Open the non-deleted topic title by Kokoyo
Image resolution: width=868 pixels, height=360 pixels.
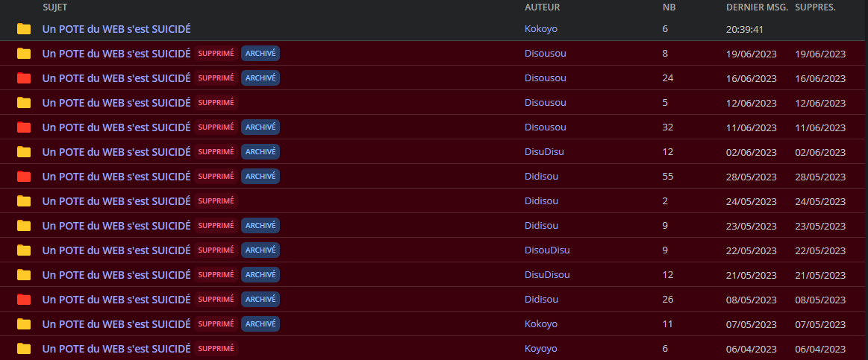[x=116, y=29]
